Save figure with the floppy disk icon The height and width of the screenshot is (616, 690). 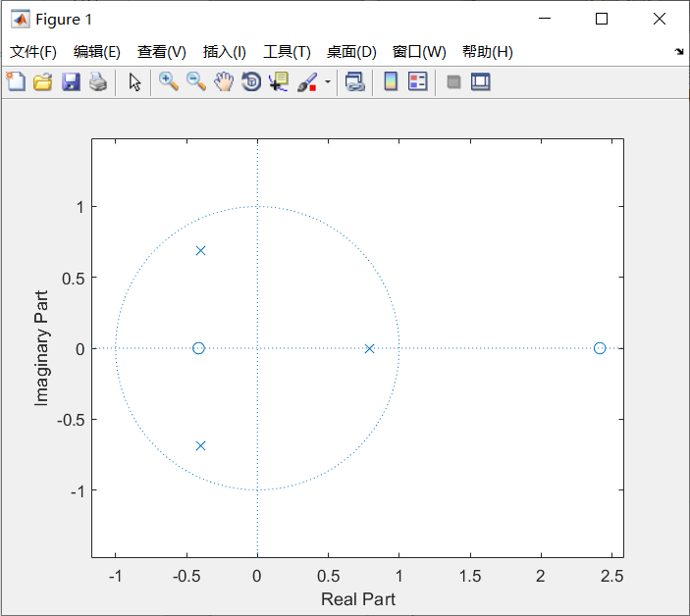click(x=71, y=81)
